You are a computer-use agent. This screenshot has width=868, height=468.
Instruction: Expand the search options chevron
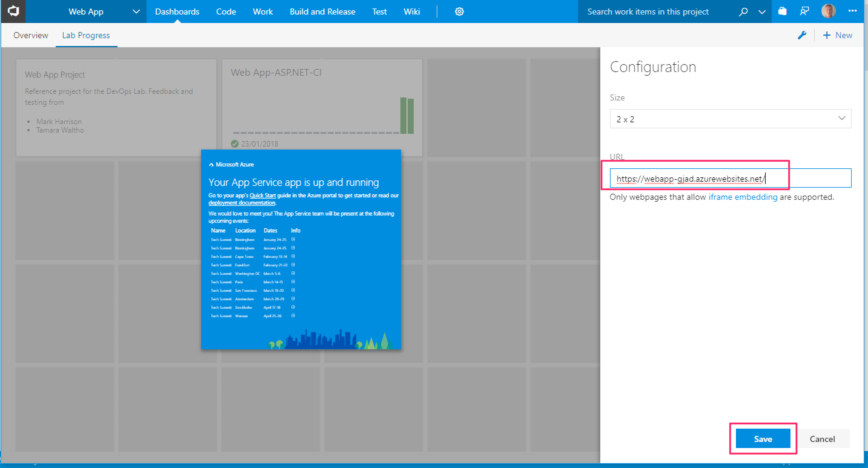click(x=761, y=12)
